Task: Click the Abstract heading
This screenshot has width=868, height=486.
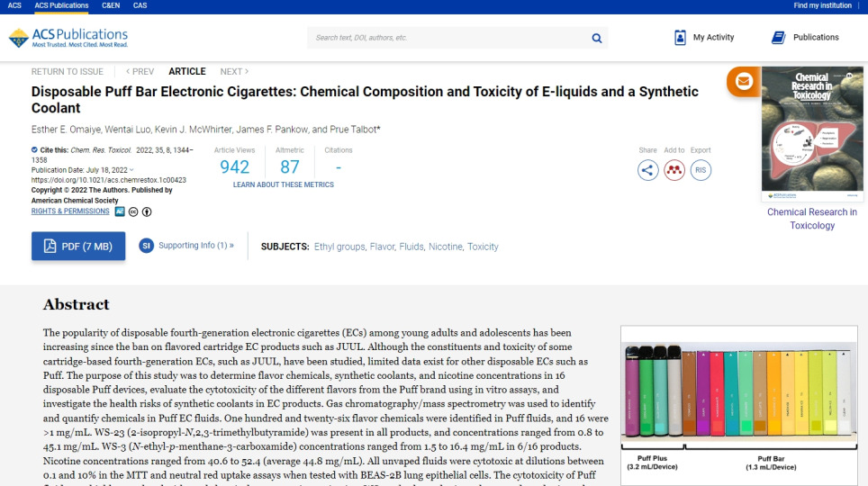Action: pos(77,304)
